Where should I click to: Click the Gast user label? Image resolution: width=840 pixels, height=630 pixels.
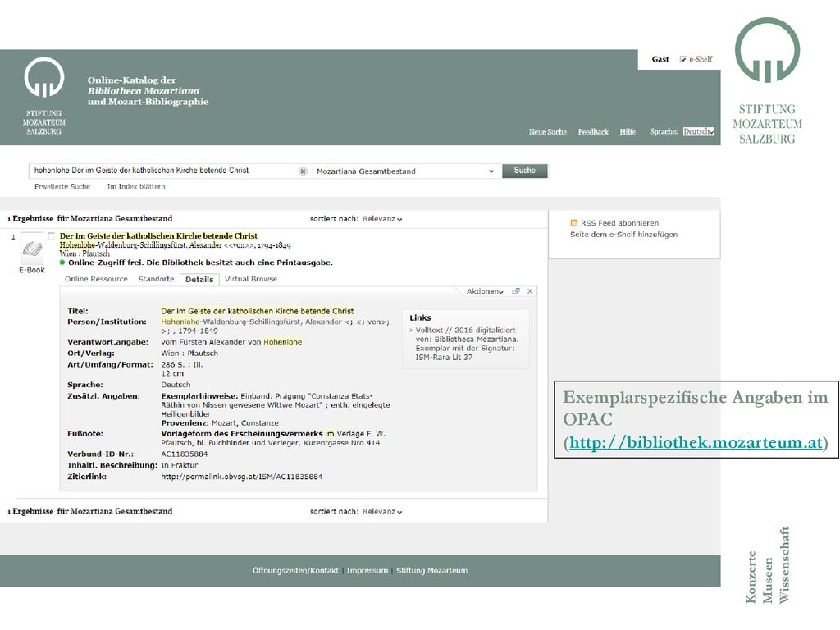click(660, 59)
